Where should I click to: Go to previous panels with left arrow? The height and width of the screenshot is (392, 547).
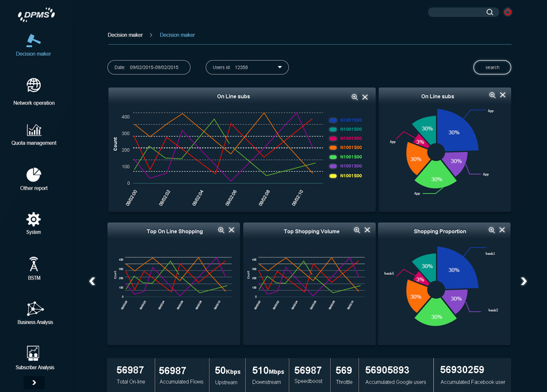tap(92, 281)
